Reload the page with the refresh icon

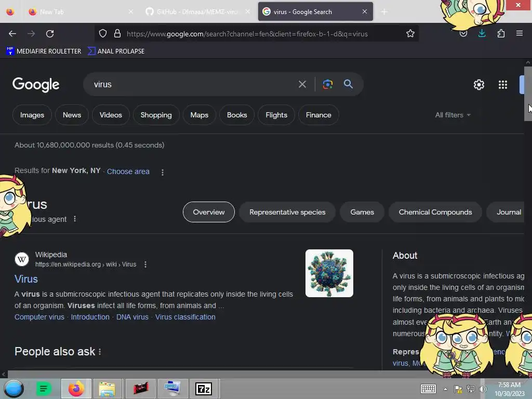(50, 34)
